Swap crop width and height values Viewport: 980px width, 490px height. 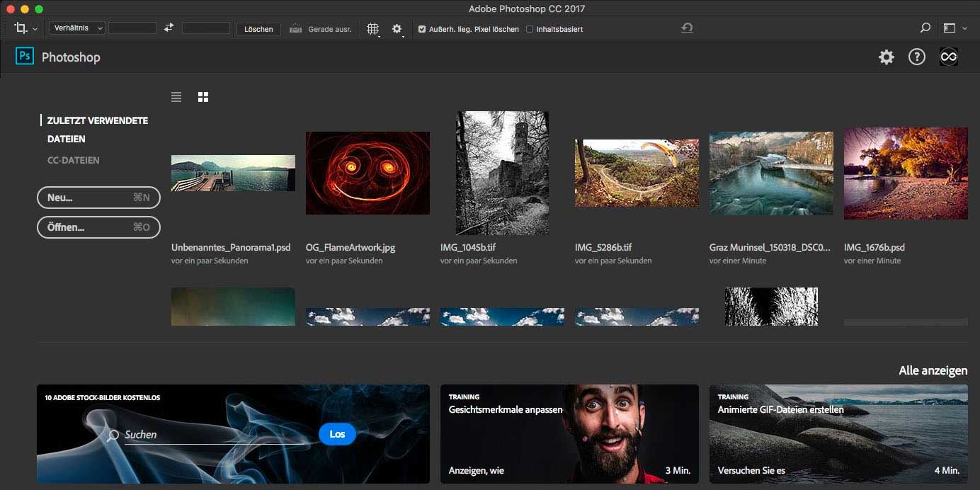point(169,28)
